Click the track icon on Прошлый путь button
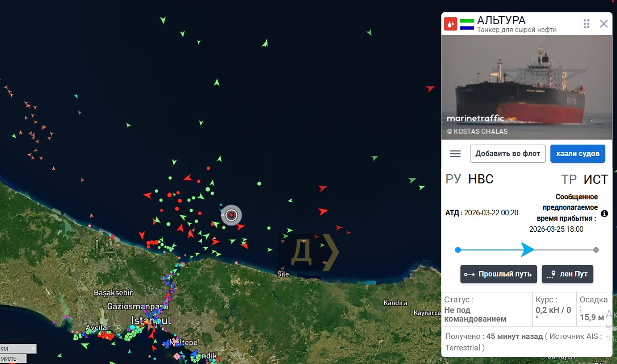617x364 pixels. click(469, 274)
